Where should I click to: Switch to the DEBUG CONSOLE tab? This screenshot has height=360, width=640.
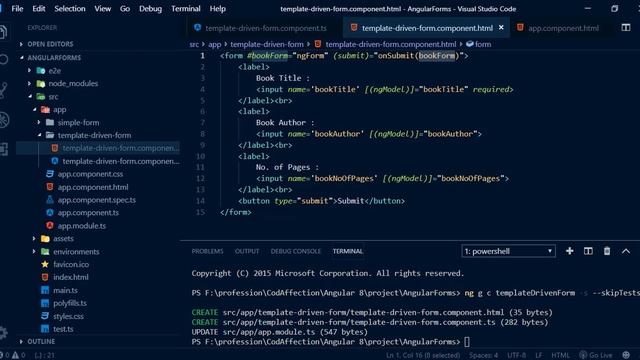coord(296,251)
